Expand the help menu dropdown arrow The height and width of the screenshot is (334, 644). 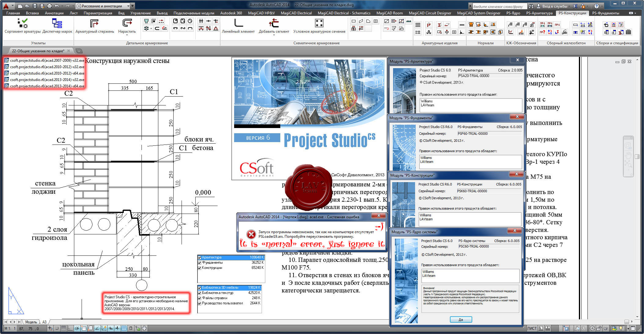pyautogui.click(x=602, y=6)
